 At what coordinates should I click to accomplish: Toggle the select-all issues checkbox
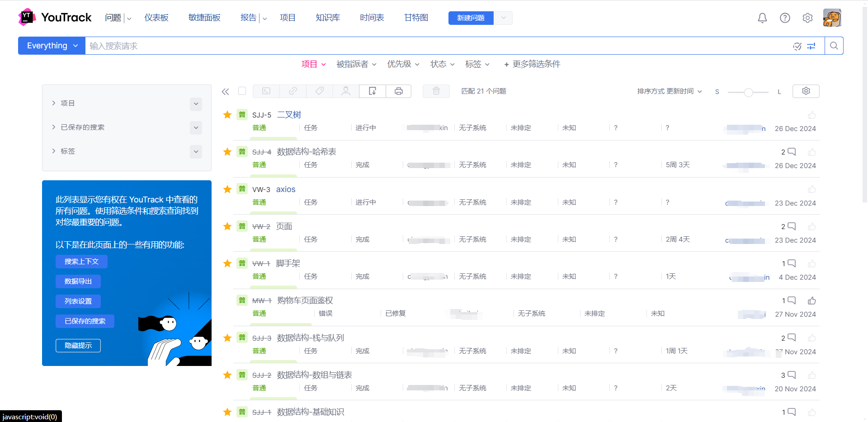[x=242, y=91]
